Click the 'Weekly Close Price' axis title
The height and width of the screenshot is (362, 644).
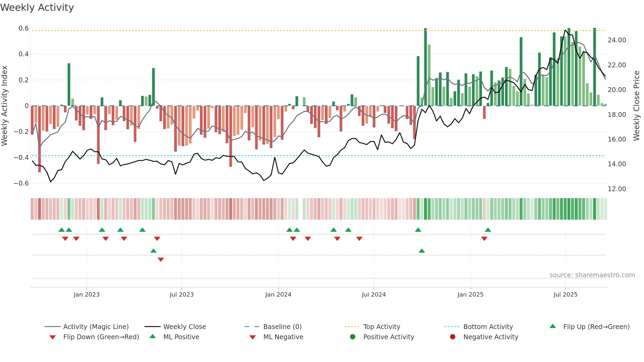636,106
